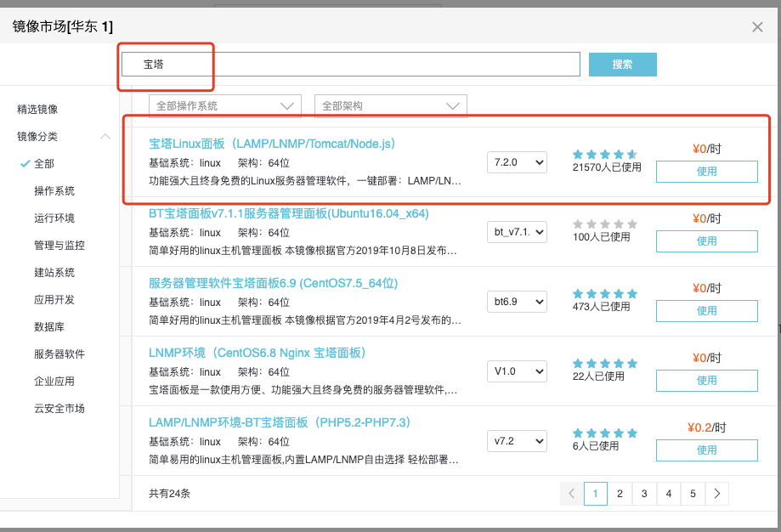Image resolution: width=781 pixels, height=532 pixels.
Task: Jump to page 4 in pagination
Action: (669, 494)
